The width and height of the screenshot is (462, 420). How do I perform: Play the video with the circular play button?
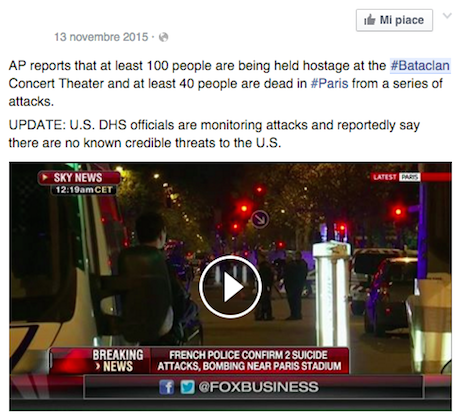(230, 287)
